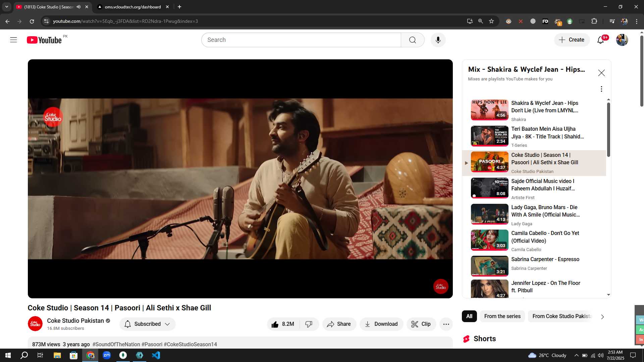Focus the YouTube search field
This screenshot has width=644, height=362.
(301, 40)
